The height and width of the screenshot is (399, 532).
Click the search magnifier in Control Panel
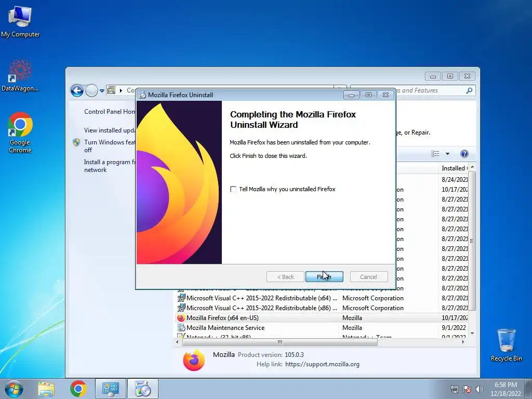469,90
